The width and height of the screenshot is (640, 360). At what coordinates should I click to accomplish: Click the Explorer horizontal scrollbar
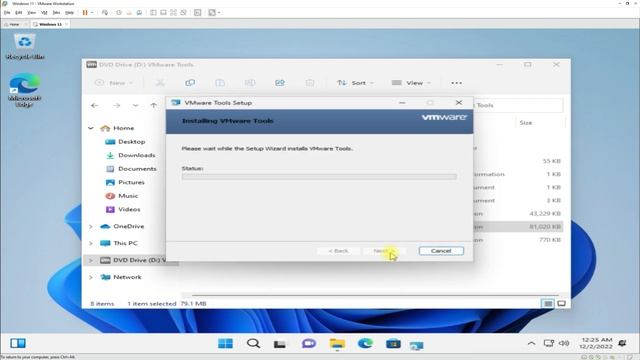tap(375, 295)
